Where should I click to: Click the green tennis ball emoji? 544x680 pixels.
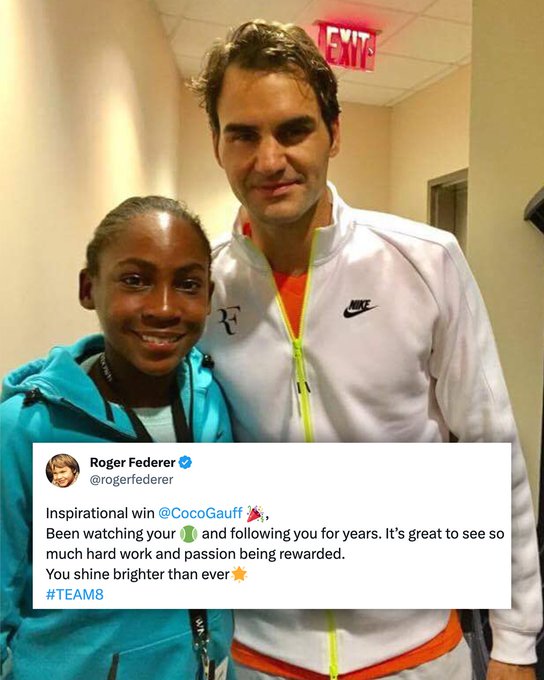tap(188, 534)
